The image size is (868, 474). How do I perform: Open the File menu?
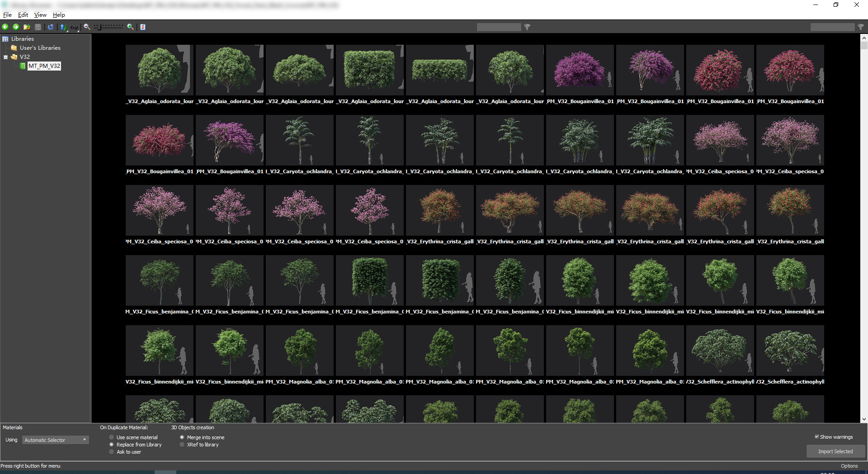point(7,14)
